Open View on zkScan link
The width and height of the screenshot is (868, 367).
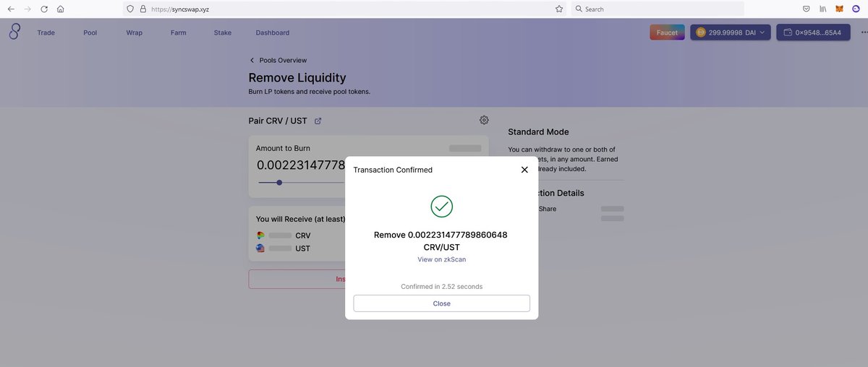point(442,259)
